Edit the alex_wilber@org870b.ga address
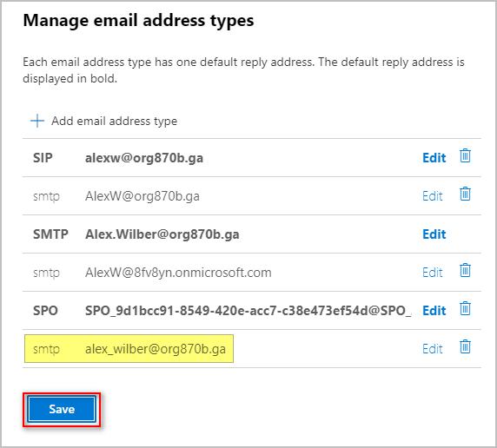 click(x=433, y=349)
